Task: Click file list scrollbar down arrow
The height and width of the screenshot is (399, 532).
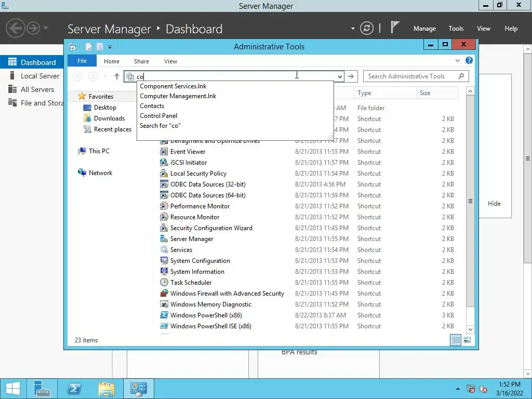Action: click(x=470, y=329)
